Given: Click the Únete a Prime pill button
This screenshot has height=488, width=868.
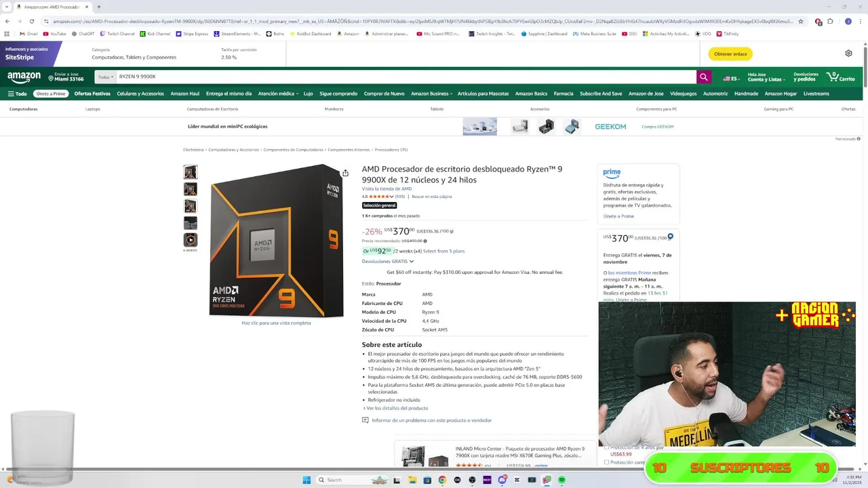Looking at the screenshot, I should click(x=51, y=94).
